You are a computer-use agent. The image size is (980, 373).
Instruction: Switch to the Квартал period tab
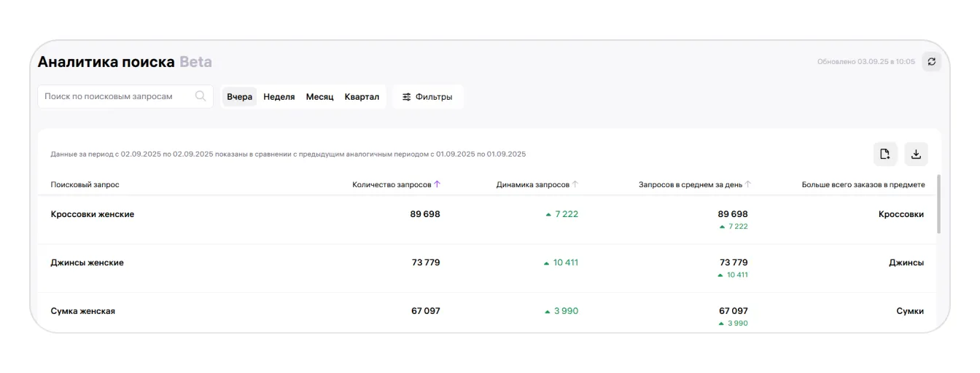pos(362,97)
